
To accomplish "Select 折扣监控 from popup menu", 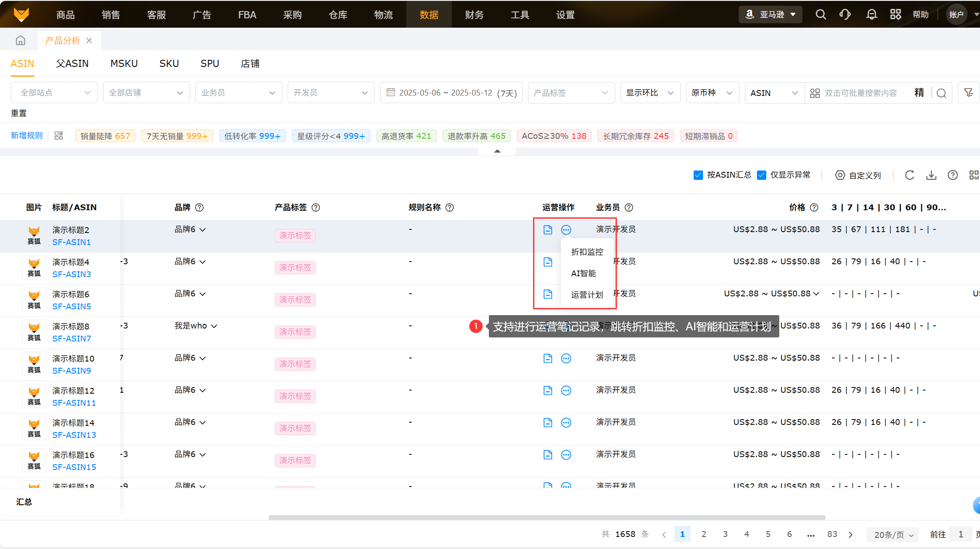I will (x=587, y=252).
